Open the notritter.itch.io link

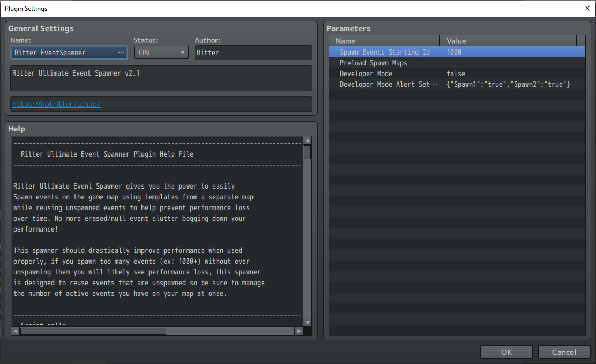(x=56, y=104)
